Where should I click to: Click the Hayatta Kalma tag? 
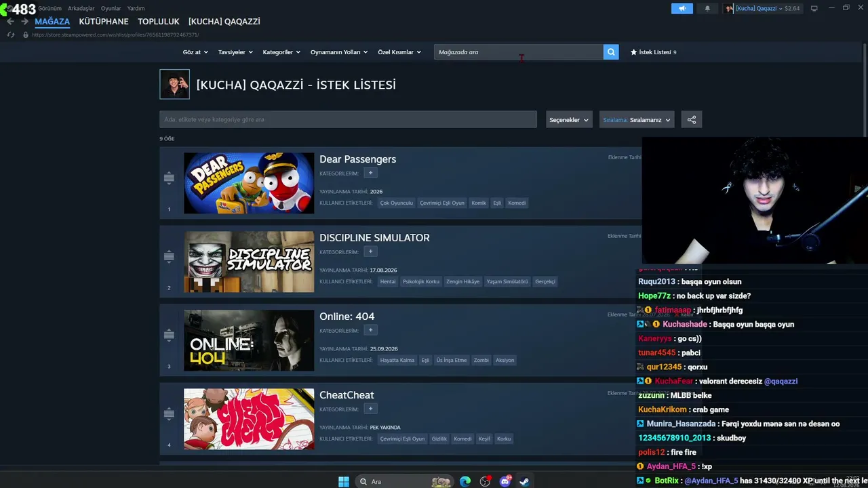point(397,360)
